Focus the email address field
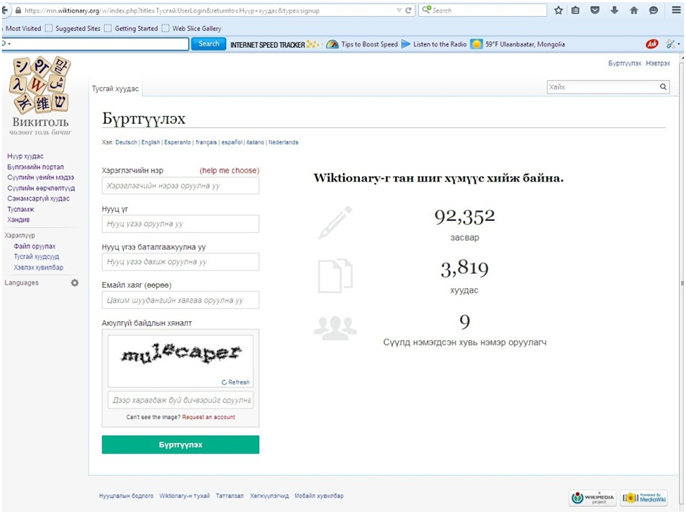 tap(180, 301)
